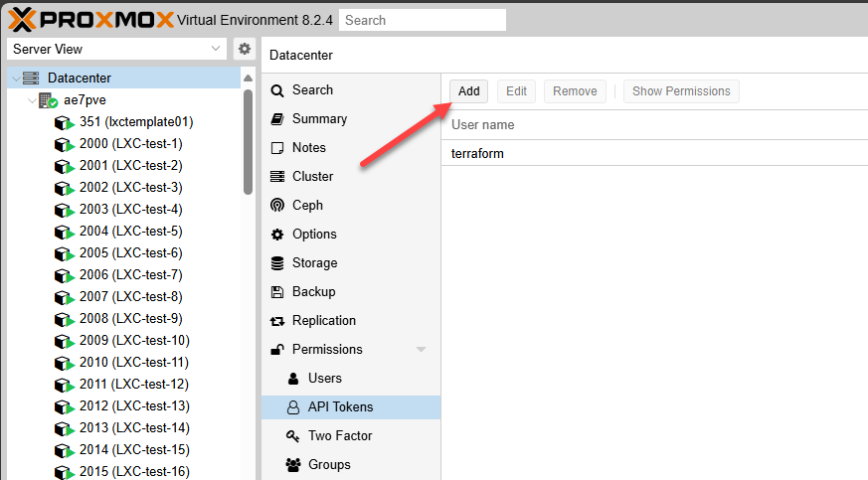
Task: Select container 351 lxctemplate01
Action: pyautogui.click(x=136, y=122)
